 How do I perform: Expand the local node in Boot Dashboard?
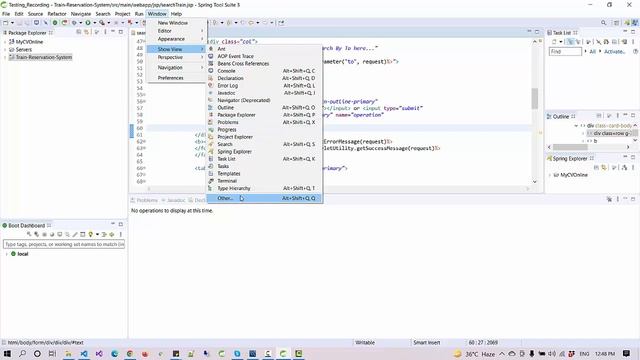coord(7,254)
